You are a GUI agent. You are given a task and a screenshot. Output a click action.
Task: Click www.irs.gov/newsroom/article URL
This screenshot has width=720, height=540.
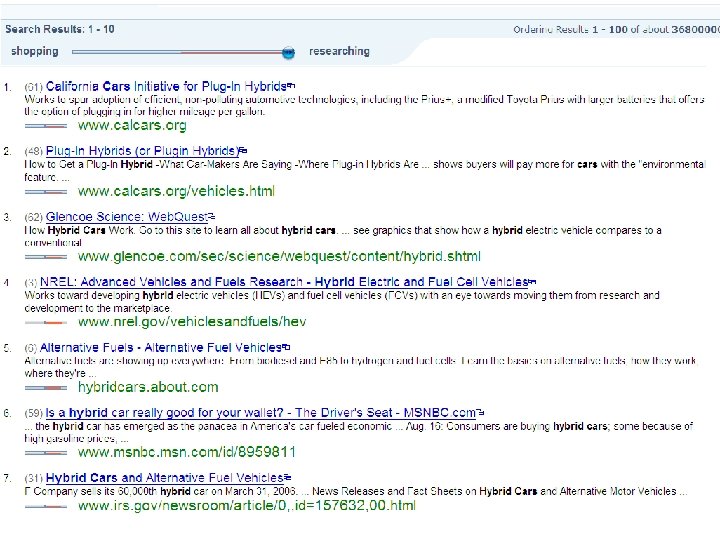(247, 506)
